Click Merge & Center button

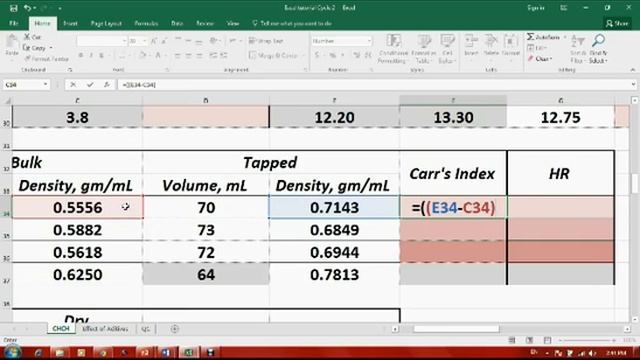[273, 55]
